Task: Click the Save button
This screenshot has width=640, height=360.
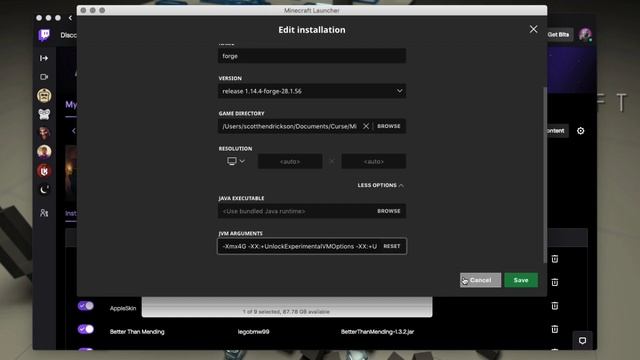Action: pos(521,280)
